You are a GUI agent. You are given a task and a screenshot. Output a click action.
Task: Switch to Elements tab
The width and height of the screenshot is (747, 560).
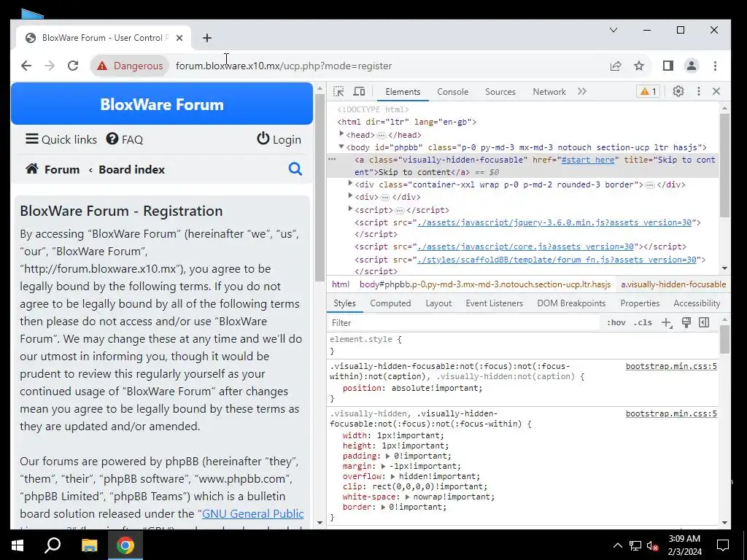point(403,92)
